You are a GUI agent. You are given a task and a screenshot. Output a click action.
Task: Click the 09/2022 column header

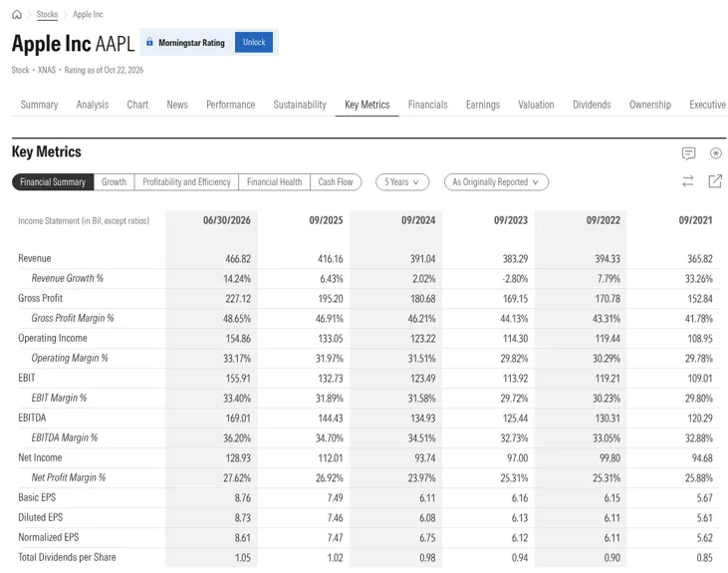point(604,220)
